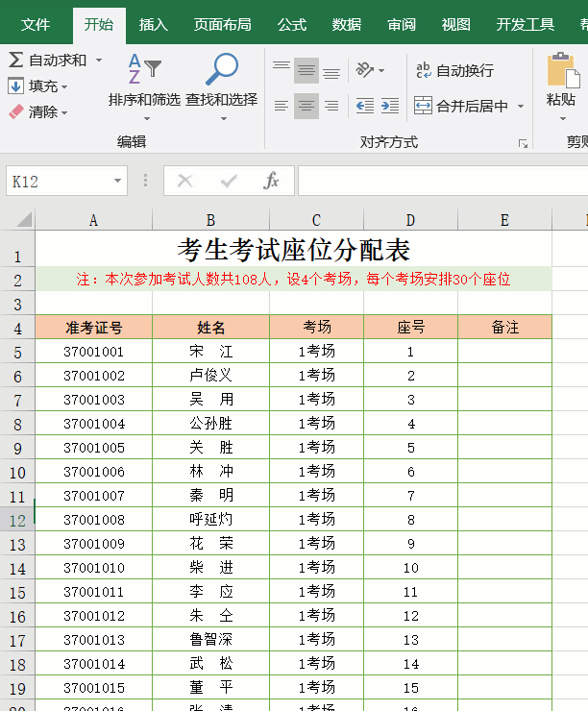Click the Clear (清除) eraser icon
This screenshot has width=588, height=711.
(16, 111)
